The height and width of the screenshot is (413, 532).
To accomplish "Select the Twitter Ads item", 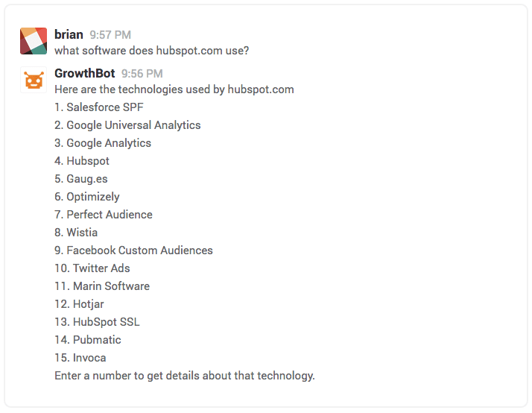I will tap(92, 268).
